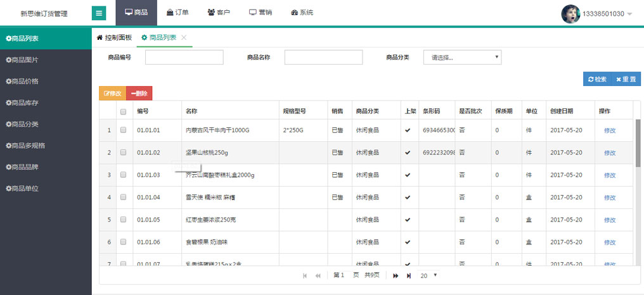This screenshot has height=295, width=644.
Task: Select 商品多规格 in the sidebar
Action: (x=46, y=145)
